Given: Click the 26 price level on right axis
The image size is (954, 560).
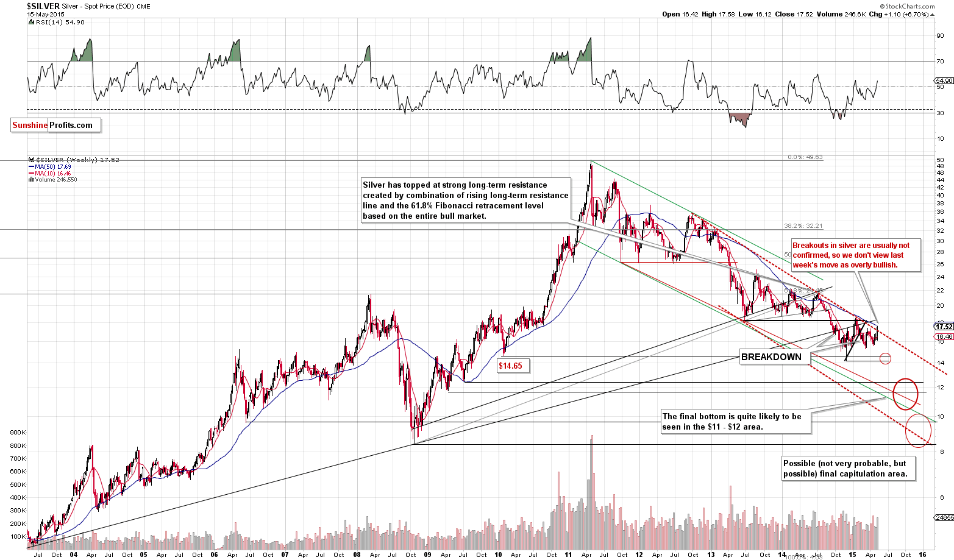Looking at the screenshot, I should click(x=940, y=264).
